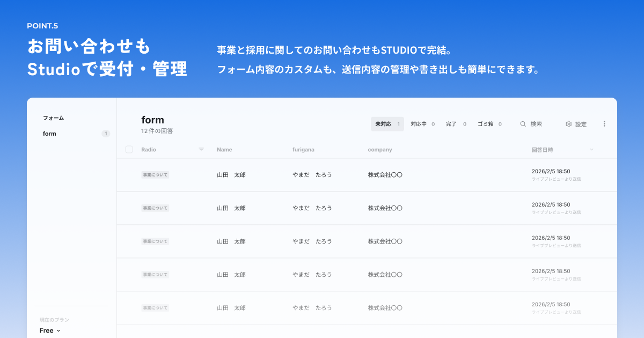Screen dimensions: 644x338
Task: Click the 事業について tag on the first row
Action: point(155,174)
